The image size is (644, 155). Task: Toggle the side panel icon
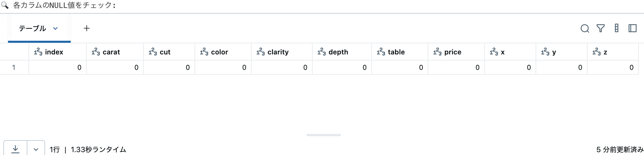pyautogui.click(x=633, y=28)
